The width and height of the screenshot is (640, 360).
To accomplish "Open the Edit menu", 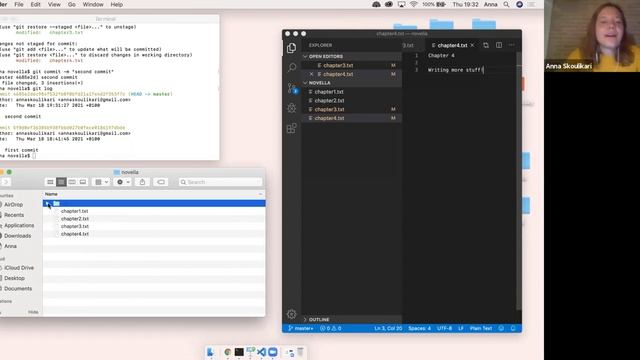I will click(36, 4).
